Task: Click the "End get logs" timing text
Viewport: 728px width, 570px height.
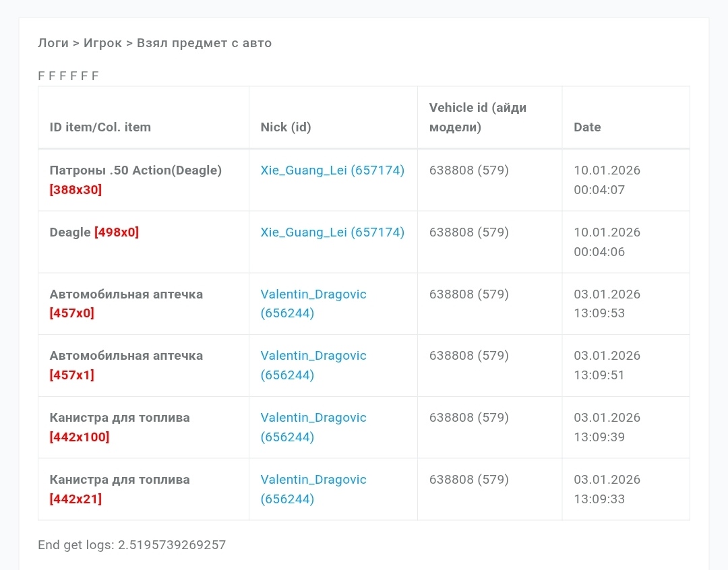Action: click(131, 544)
